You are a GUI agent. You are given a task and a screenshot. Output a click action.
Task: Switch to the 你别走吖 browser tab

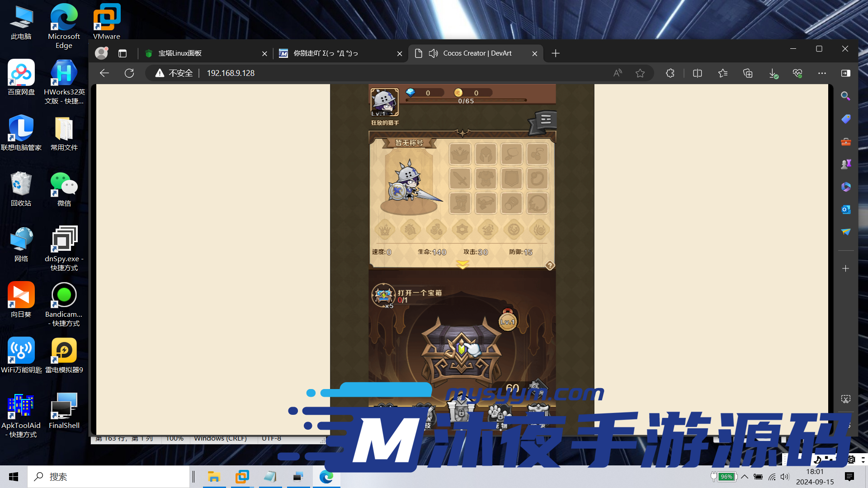(x=325, y=53)
